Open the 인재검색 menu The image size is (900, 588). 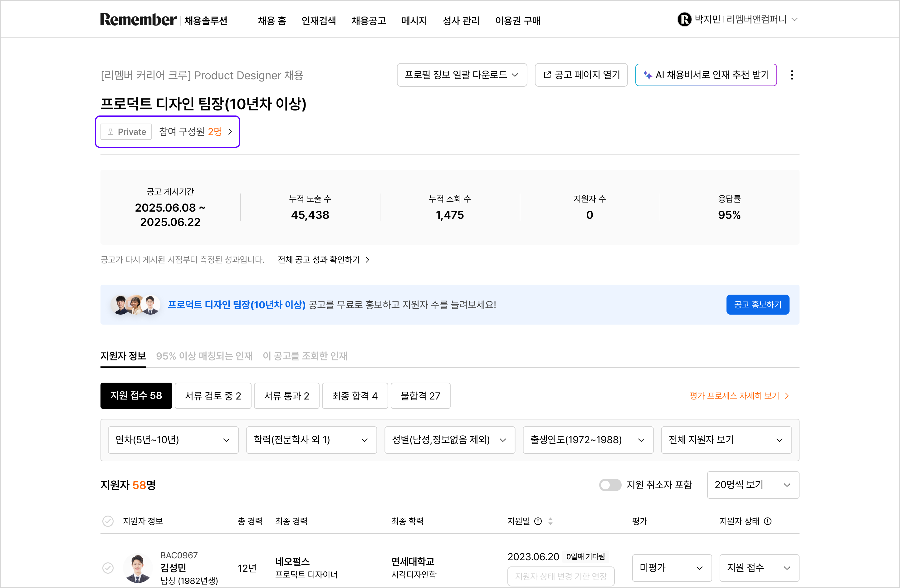pos(318,20)
